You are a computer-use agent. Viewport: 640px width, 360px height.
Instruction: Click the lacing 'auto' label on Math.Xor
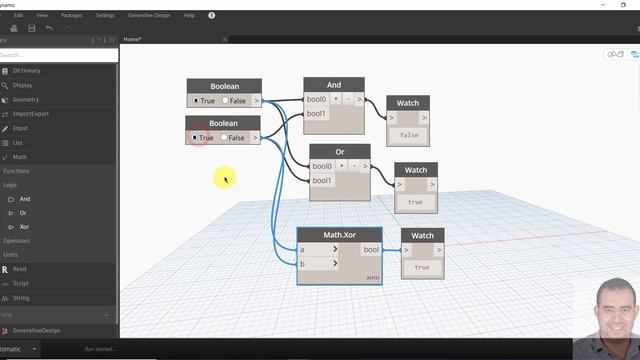(x=373, y=278)
